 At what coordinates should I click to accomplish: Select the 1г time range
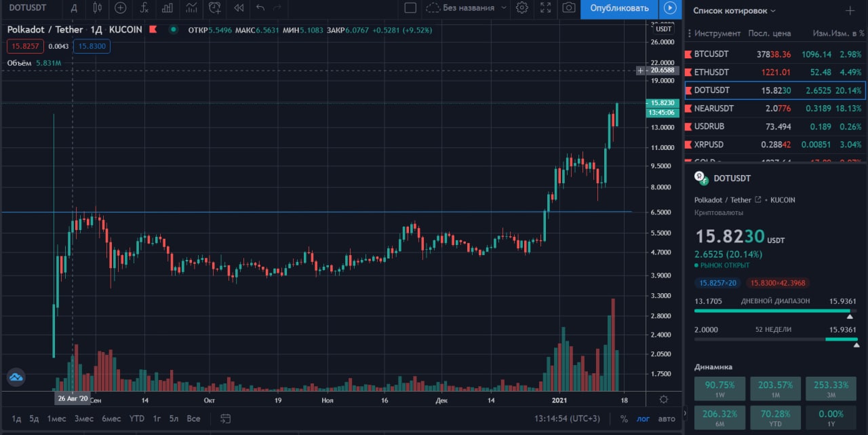click(x=157, y=419)
